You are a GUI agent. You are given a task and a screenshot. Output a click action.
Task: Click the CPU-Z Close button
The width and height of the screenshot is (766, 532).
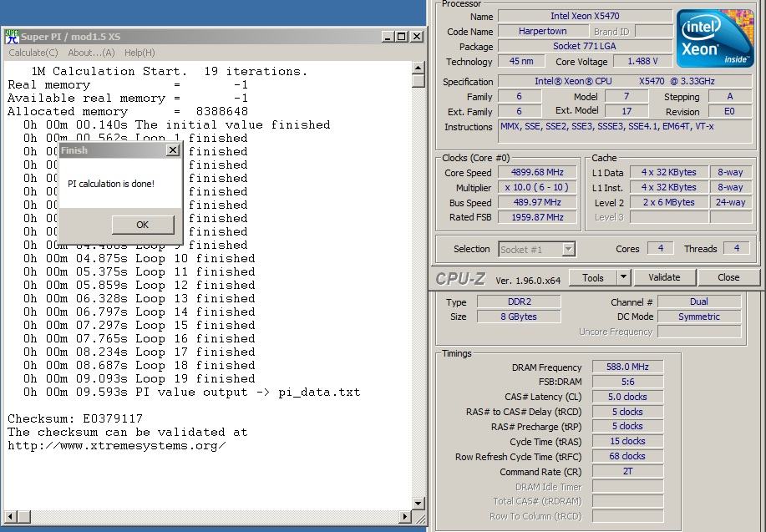coord(728,277)
